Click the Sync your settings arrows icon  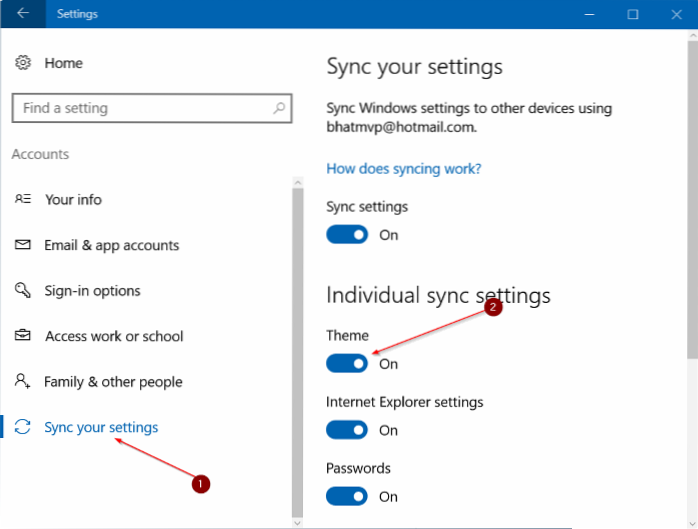click(23, 428)
